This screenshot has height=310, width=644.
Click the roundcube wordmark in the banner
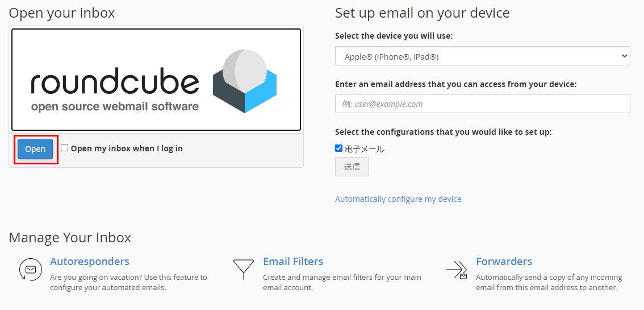[x=115, y=83]
